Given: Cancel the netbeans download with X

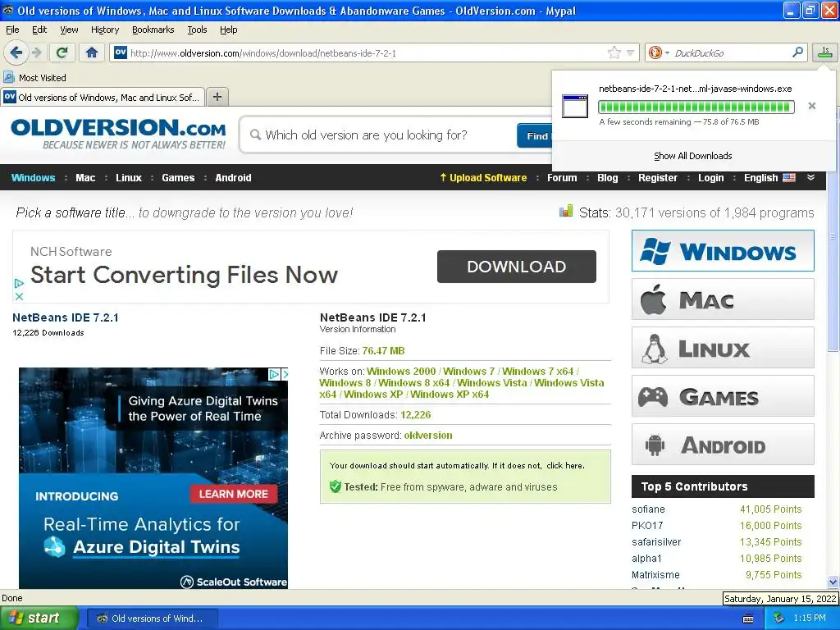Looking at the screenshot, I should 812,106.
